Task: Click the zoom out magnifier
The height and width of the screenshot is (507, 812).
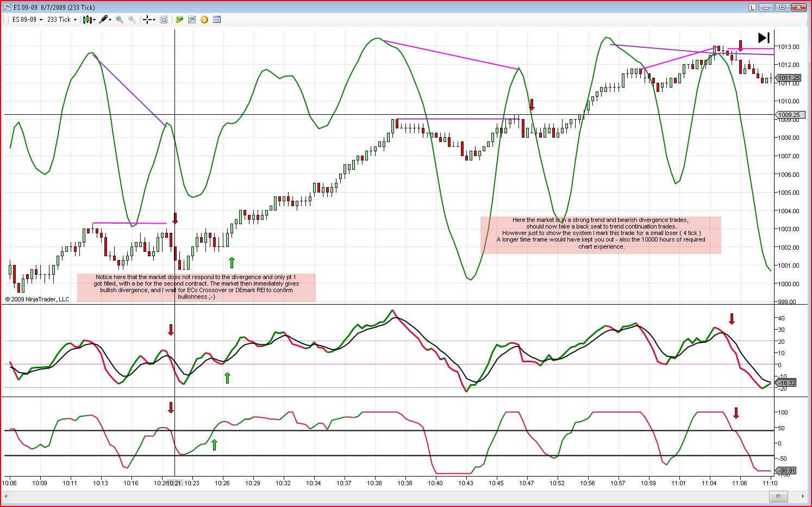Action: (x=132, y=20)
